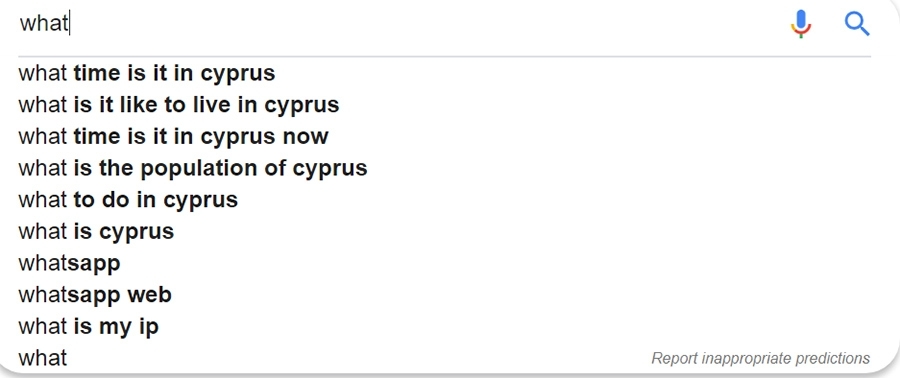Select 'what is the population of cyprus'
Screen dimensions: 900x378
[x=444, y=168]
